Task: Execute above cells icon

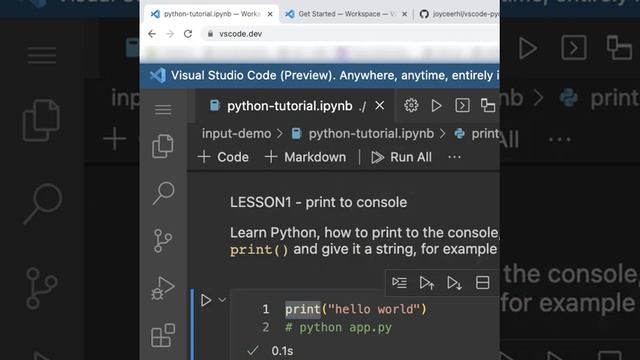Action: tap(427, 282)
